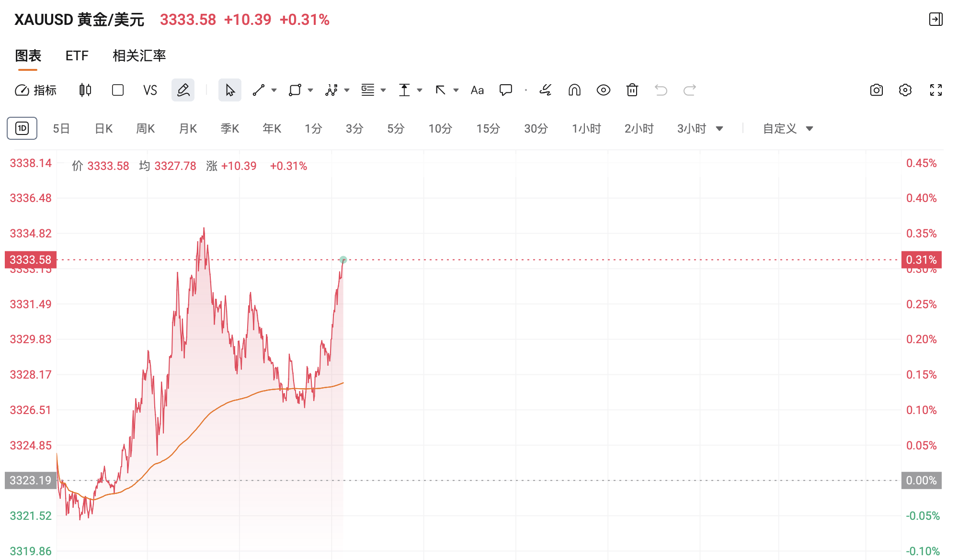Take a chart snapshot with camera icon
Viewport: 958px width, 560px height.
(x=877, y=90)
